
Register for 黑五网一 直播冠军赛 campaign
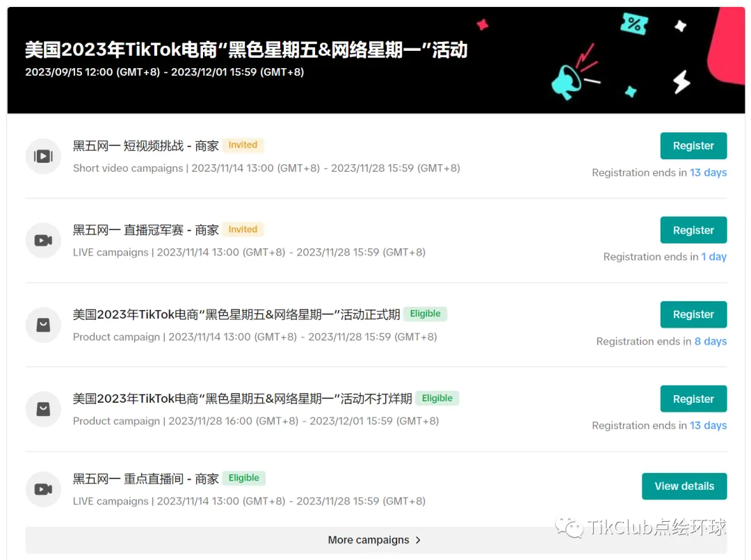click(693, 230)
